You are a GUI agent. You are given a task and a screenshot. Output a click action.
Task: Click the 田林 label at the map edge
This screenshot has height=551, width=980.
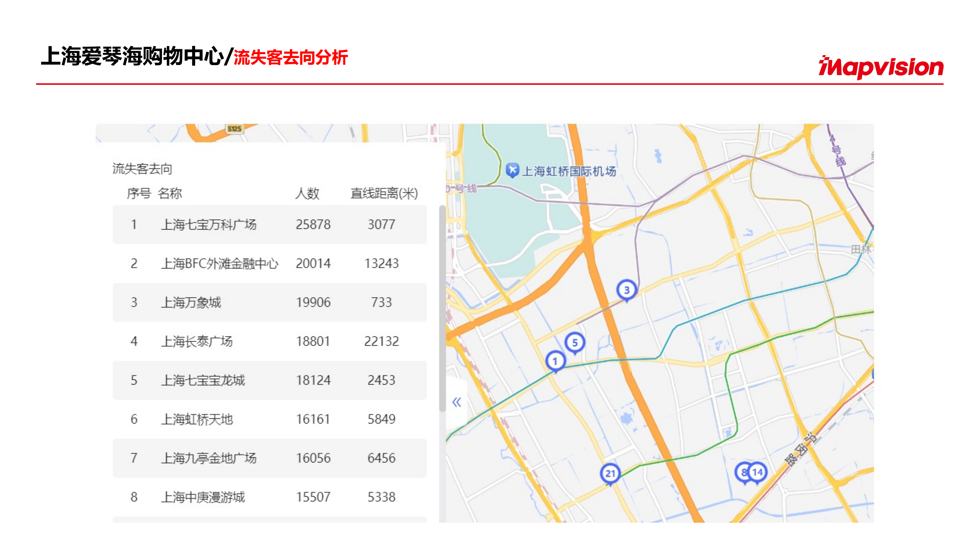coord(862,249)
